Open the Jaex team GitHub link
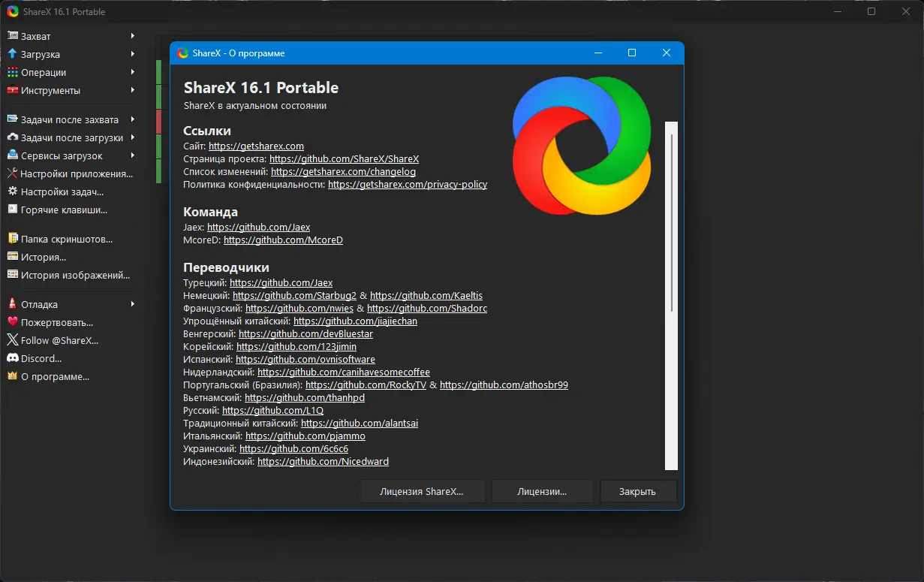 [x=258, y=227]
